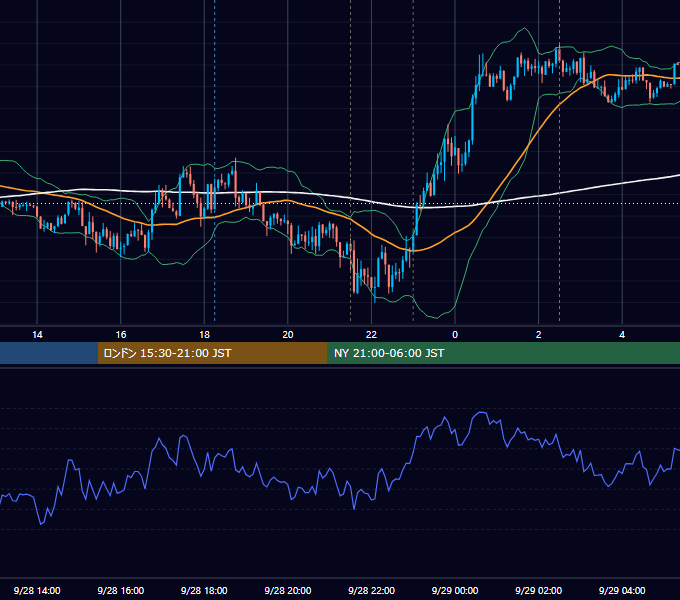Click the oscillator low near 9/28 14:00

click(42, 524)
